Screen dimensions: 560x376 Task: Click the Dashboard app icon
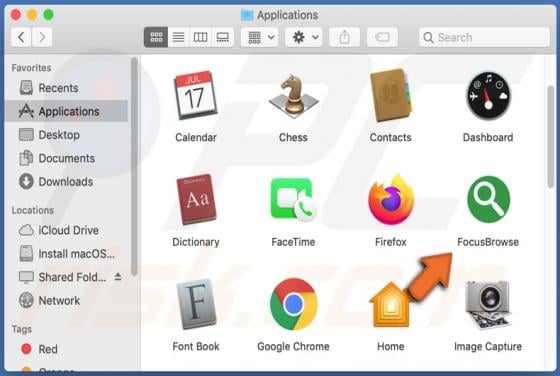tap(488, 95)
